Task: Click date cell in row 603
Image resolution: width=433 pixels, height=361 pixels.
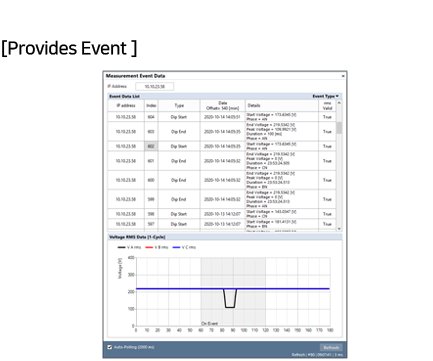Action: 222,132
